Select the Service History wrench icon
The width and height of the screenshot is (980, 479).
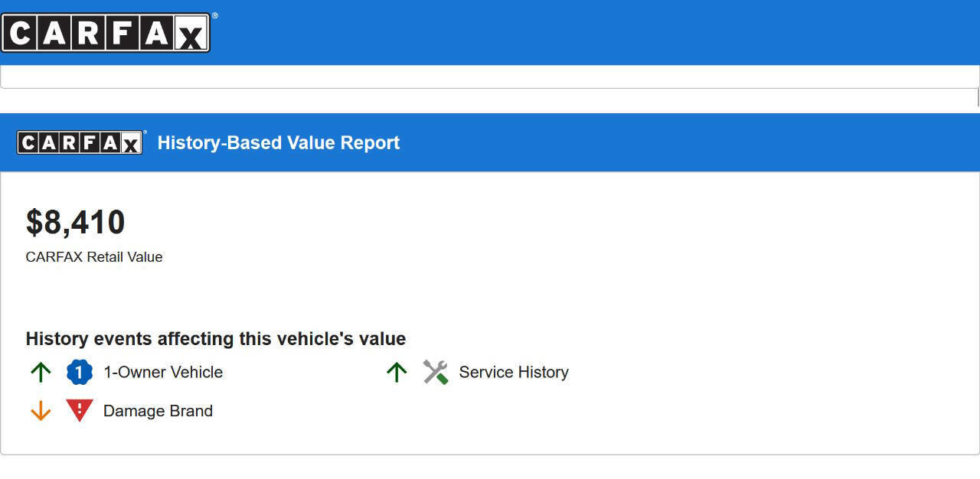(435, 372)
